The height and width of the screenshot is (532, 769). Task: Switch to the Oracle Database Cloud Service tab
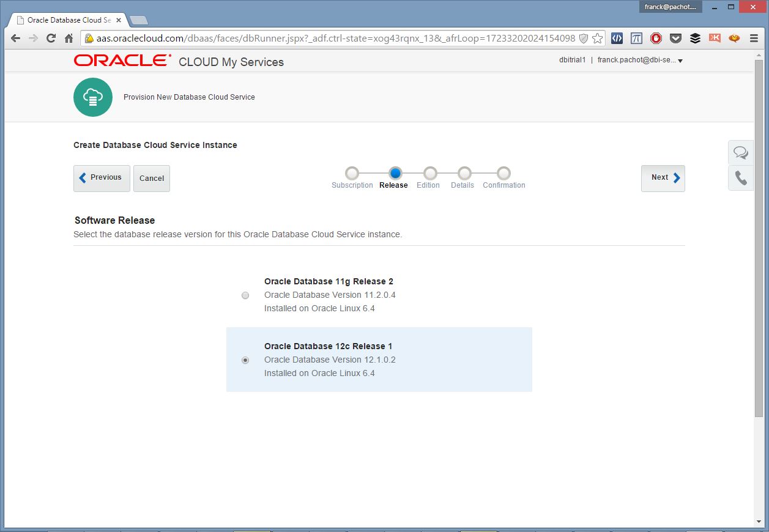tap(67, 20)
